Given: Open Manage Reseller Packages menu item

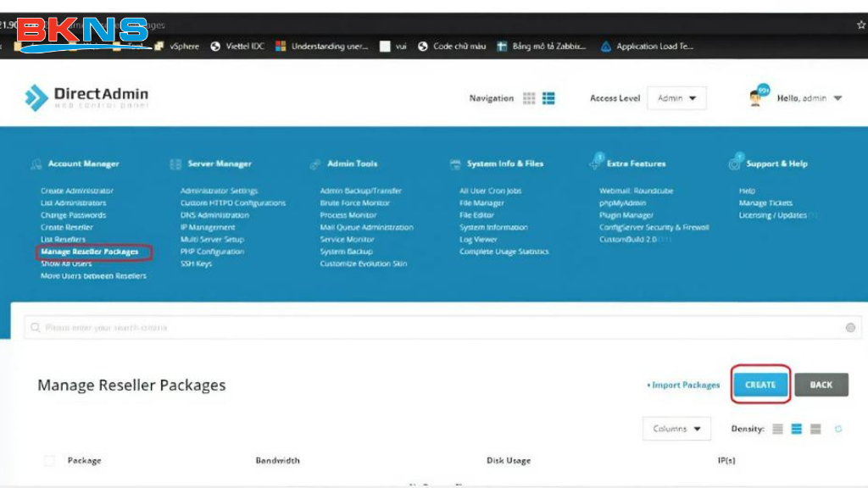Looking at the screenshot, I should 92,251.
